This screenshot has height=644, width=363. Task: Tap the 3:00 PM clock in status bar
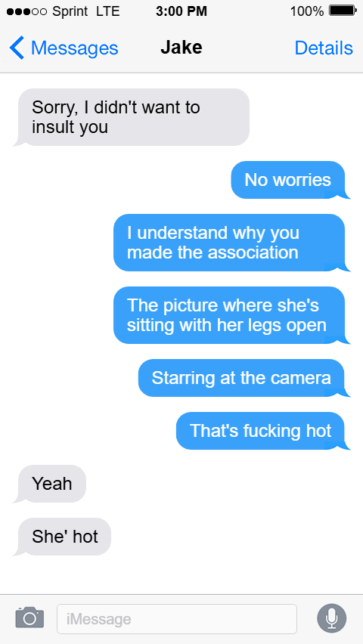tap(181, 11)
